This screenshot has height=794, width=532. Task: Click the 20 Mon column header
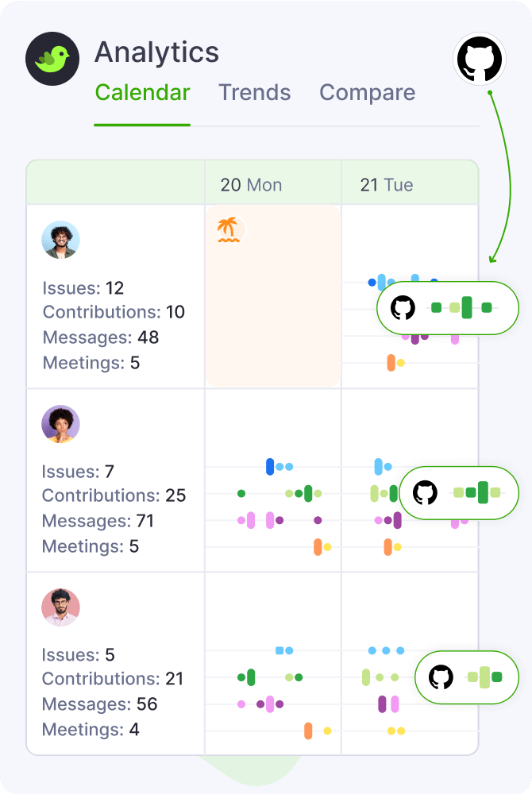251,185
